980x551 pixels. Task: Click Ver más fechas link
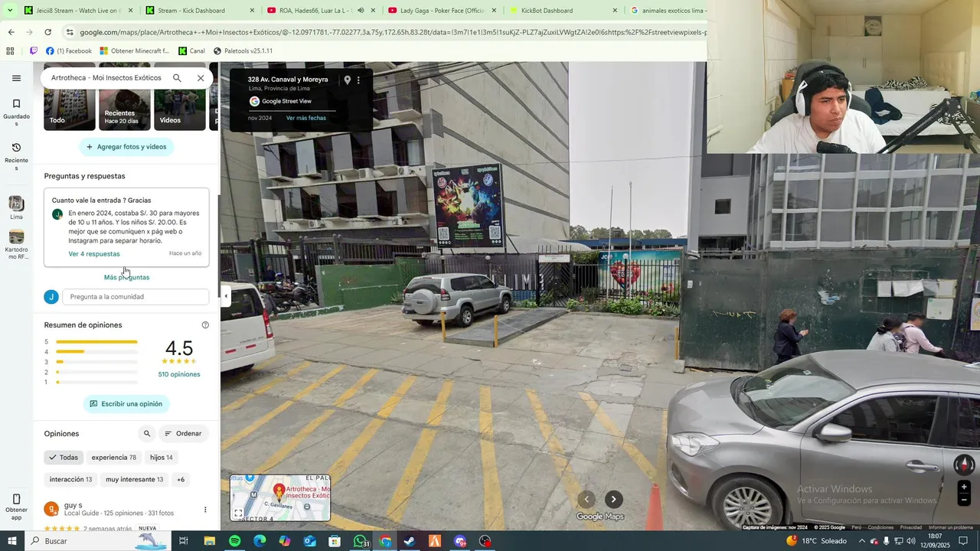(x=306, y=118)
